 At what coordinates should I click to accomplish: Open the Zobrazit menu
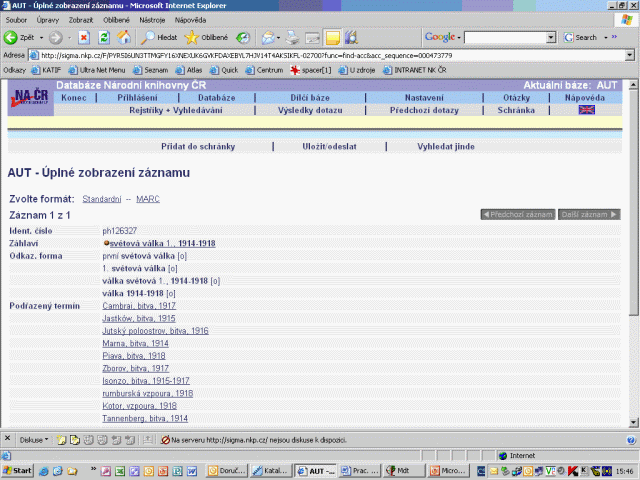pos(81,20)
